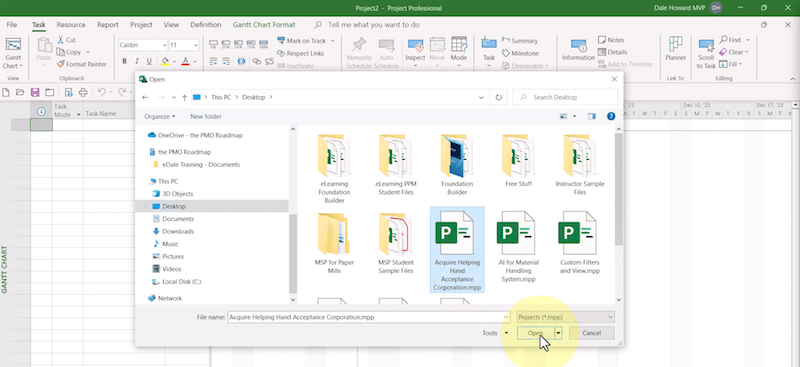Screen dimensions: 800x367
Task: Insert a Summary task
Action: pyautogui.click(x=520, y=40)
